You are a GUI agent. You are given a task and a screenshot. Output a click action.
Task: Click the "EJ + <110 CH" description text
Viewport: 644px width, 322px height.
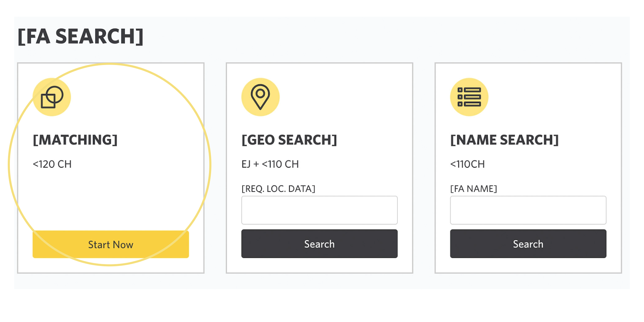pyautogui.click(x=270, y=164)
